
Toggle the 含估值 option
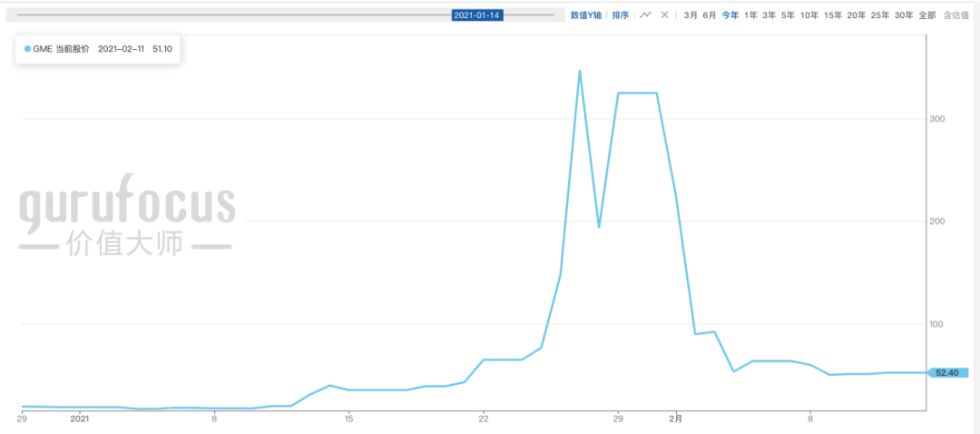coord(956,15)
